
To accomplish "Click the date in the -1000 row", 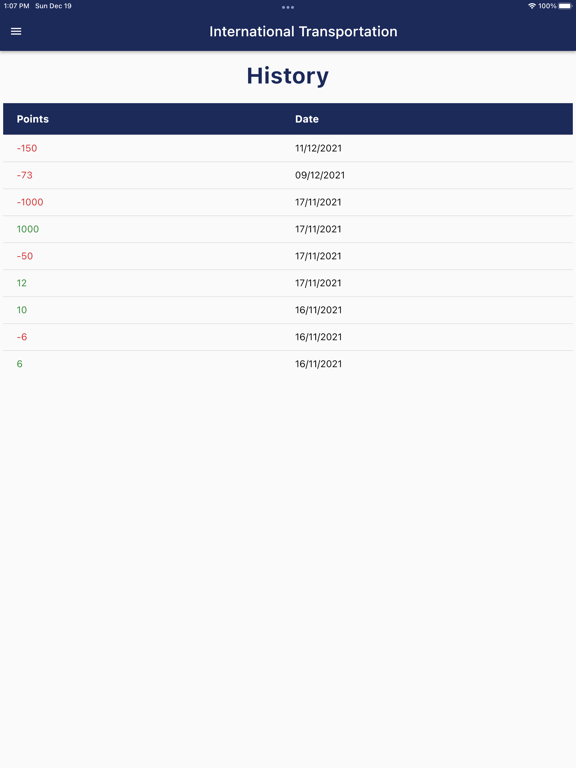I will pyautogui.click(x=318, y=202).
